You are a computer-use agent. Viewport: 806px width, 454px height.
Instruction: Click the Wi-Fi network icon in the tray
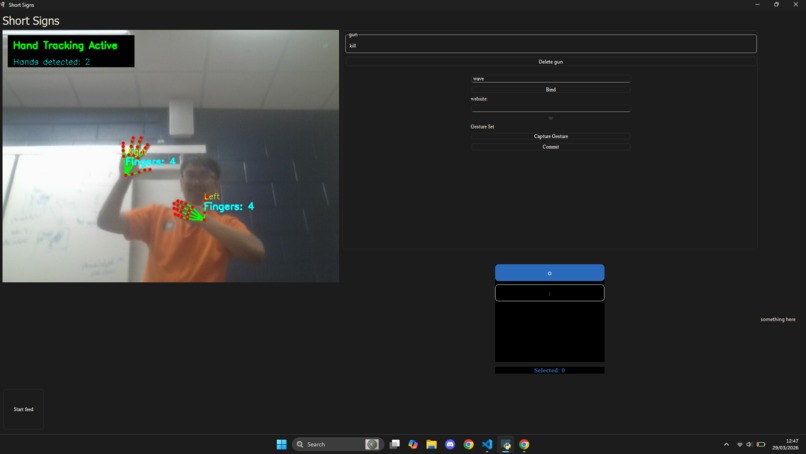click(x=740, y=444)
